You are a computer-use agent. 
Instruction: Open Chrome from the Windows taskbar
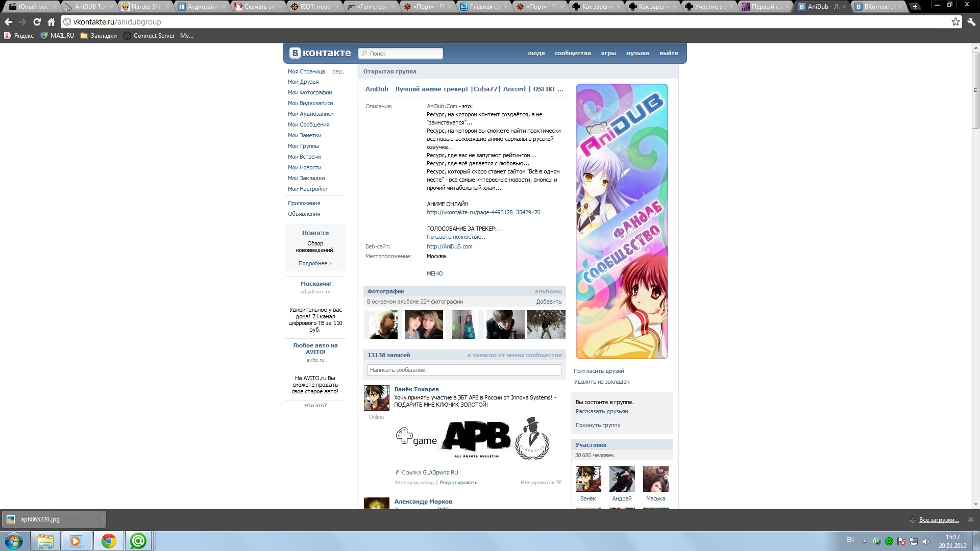108,541
